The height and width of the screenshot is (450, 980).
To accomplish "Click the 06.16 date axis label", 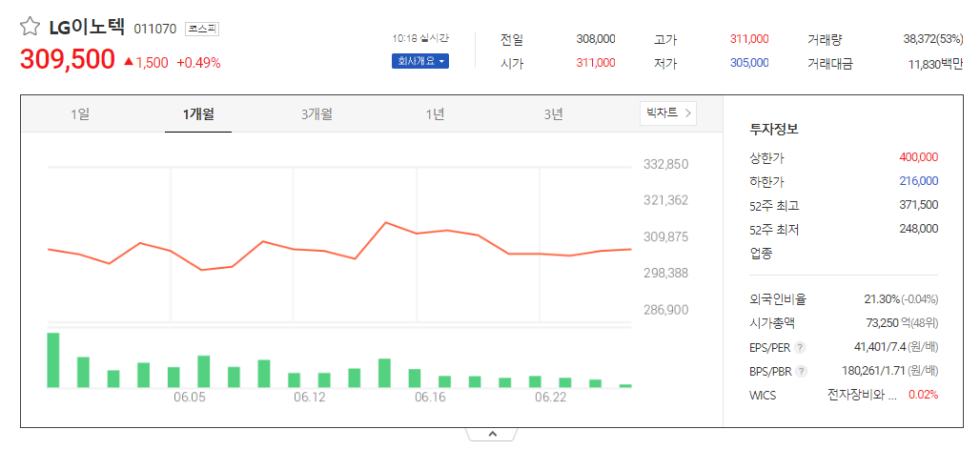I will tap(430, 399).
